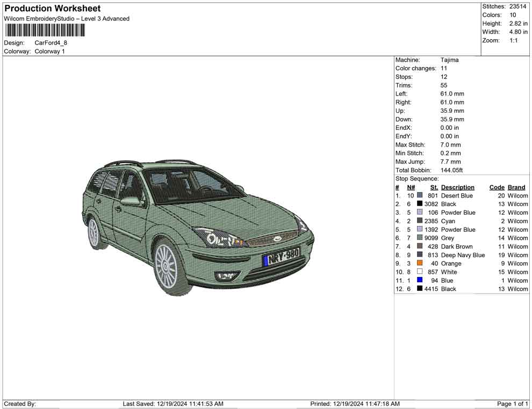
Task: Select the Total Bobbin value 144.05ft
Action: [451, 170]
